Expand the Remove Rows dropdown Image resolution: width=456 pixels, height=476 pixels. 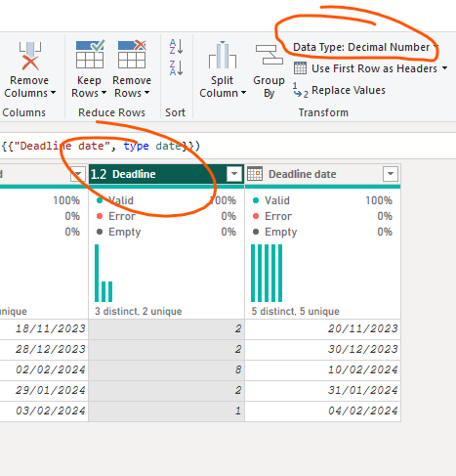click(146, 93)
